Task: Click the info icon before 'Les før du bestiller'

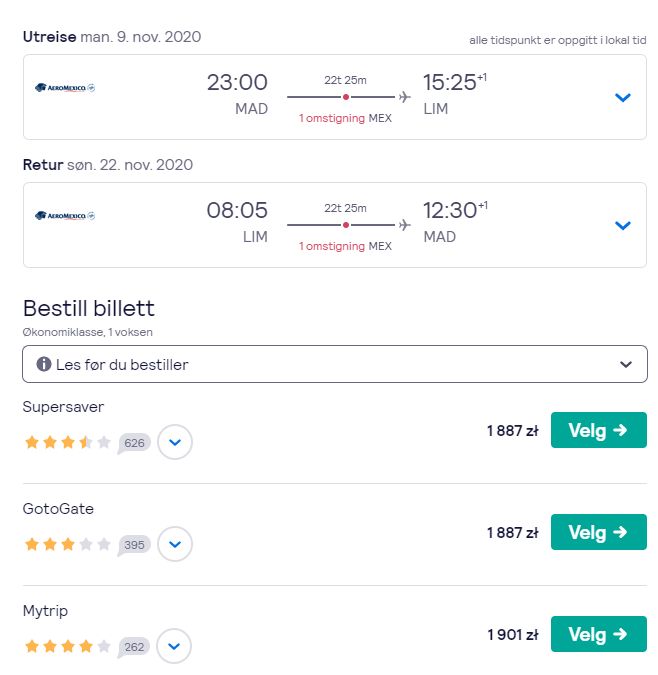Action: point(44,364)
